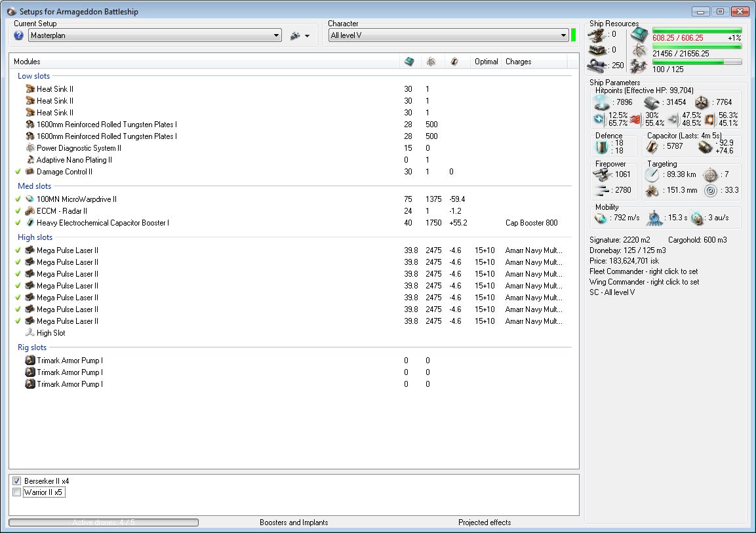Open the arrow menu beside the ship icon
Viewport: 756px width, 533px height.
tap(307, 35)
